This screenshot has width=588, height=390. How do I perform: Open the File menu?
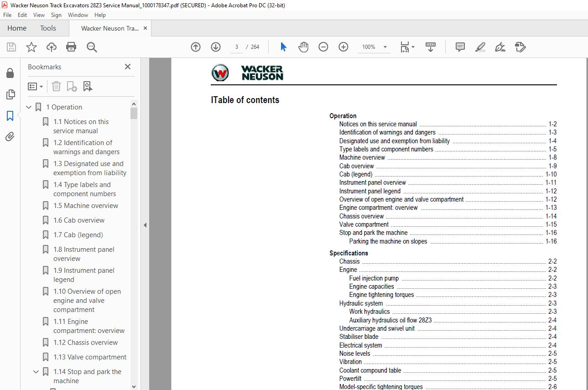pyautogui.click(x=7, y=15)
